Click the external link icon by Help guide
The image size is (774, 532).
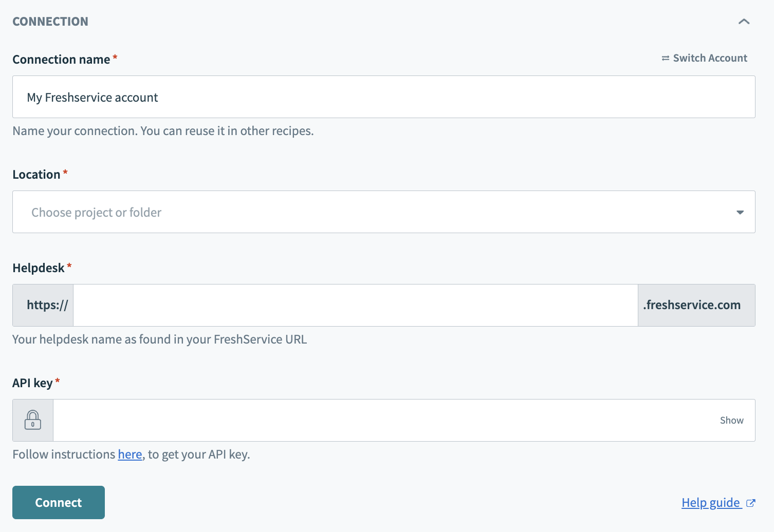pos(751,503)
